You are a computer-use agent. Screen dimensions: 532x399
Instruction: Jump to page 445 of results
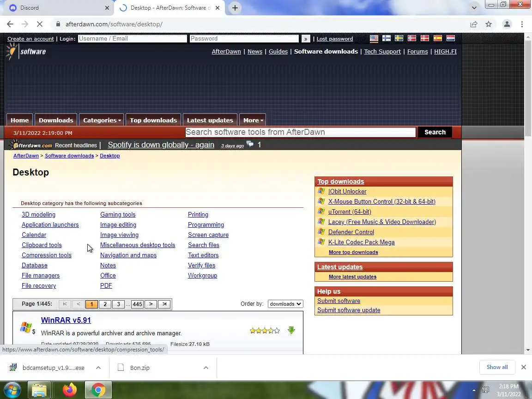click(x=138, y=304)
